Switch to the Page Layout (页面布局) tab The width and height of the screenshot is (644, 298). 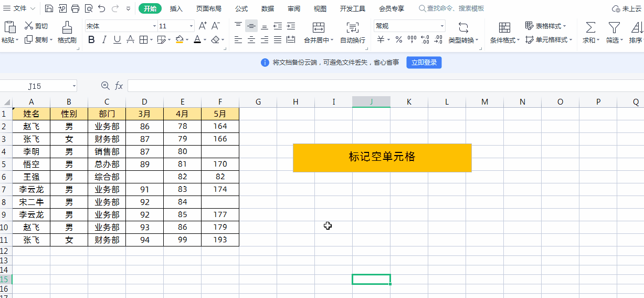tap(209, 8)
